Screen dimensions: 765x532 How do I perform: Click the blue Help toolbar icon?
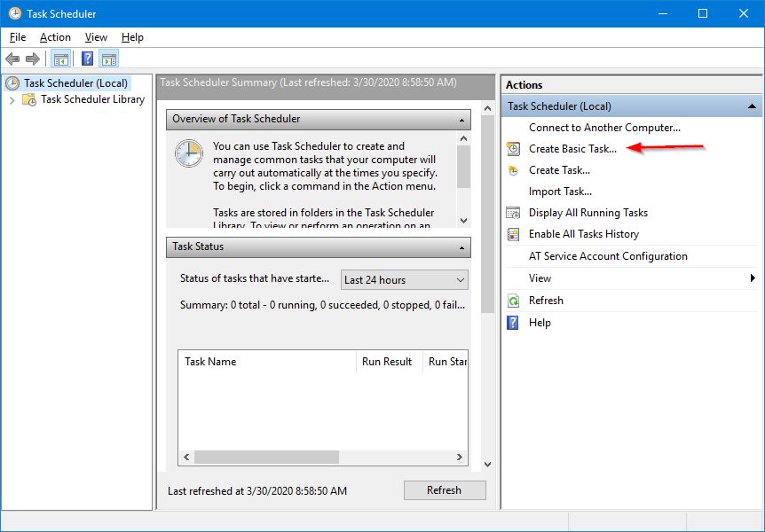pyautogui.click(x=87, y=59)
